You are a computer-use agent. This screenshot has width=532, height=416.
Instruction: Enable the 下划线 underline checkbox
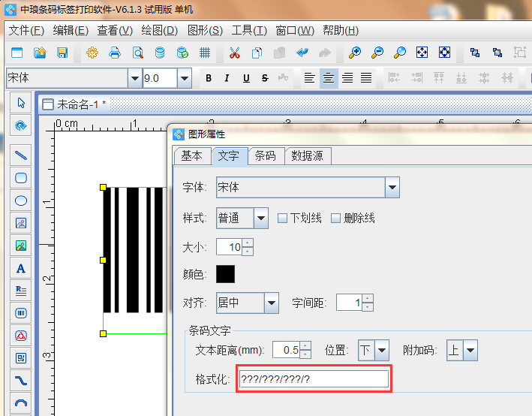point(283,219)
